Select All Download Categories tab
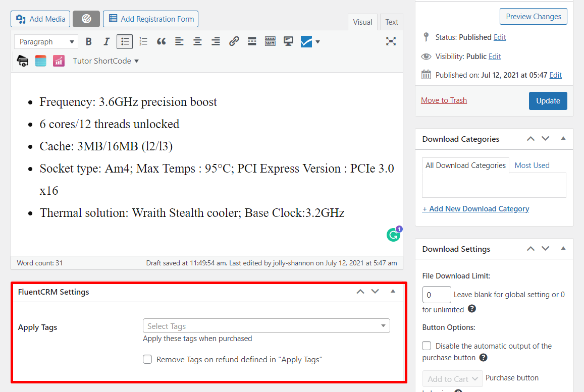584x392 pixels. coord(465,165)
